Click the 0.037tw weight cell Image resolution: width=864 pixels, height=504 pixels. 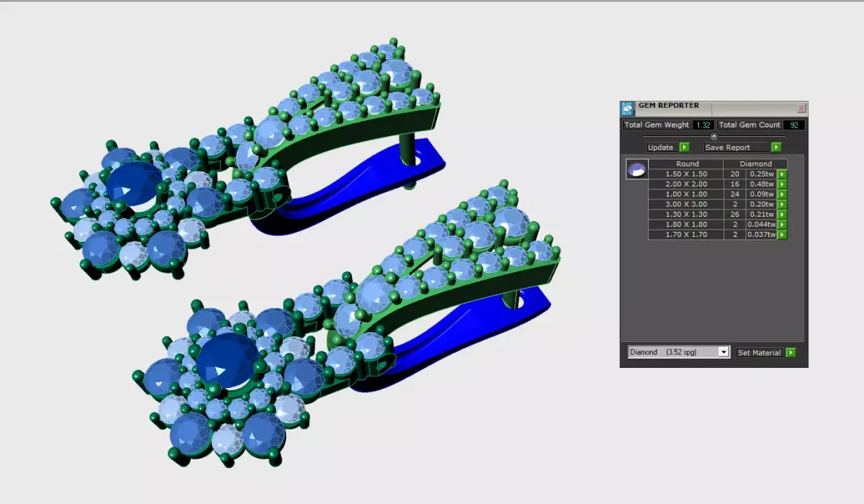click(762, 234)
